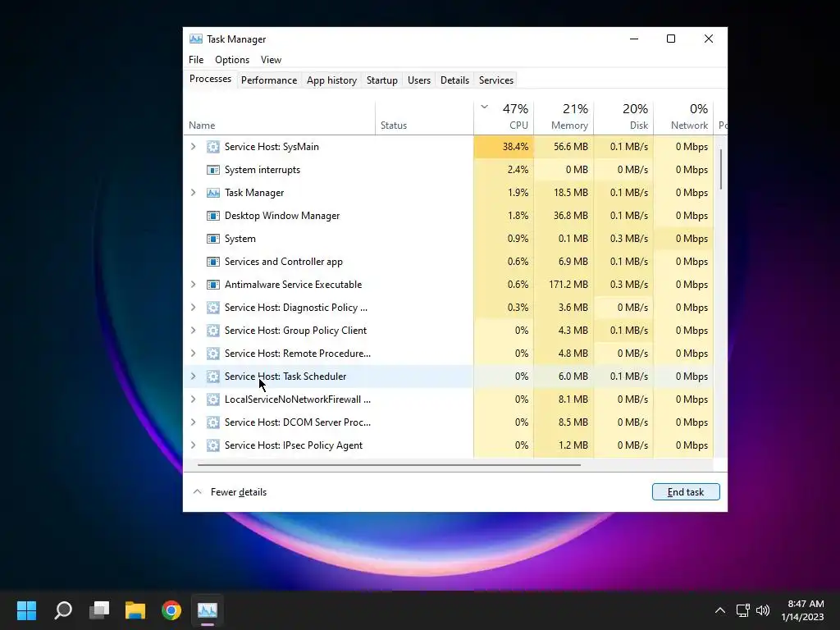Viewport: 840px width, 630px height.
Task: Collapse view with Fewer details
Action: coord(230,492)
